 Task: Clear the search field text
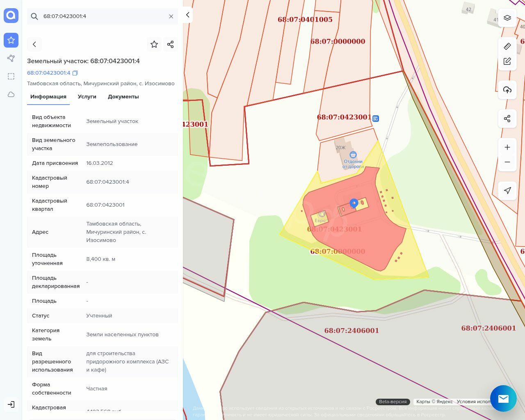tap(171, 16)
